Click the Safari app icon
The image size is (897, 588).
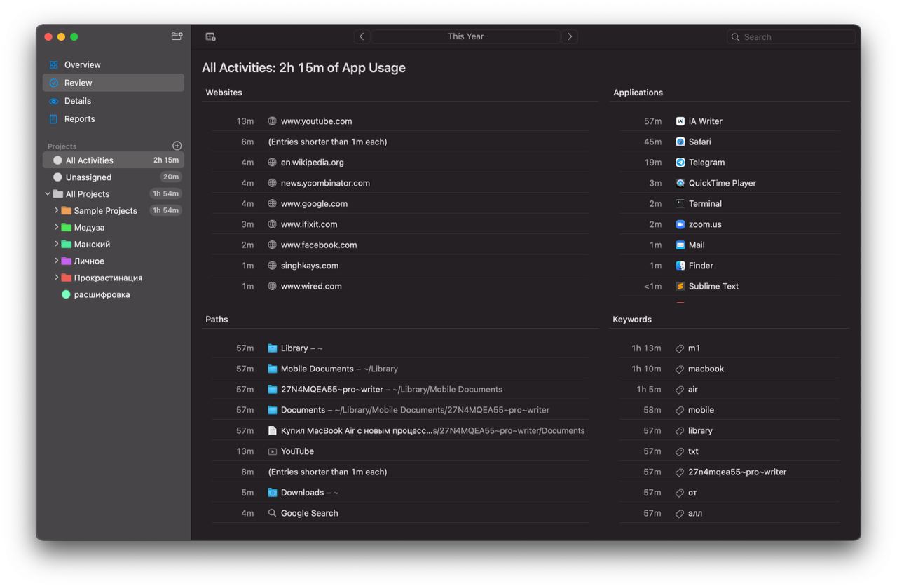680,142
